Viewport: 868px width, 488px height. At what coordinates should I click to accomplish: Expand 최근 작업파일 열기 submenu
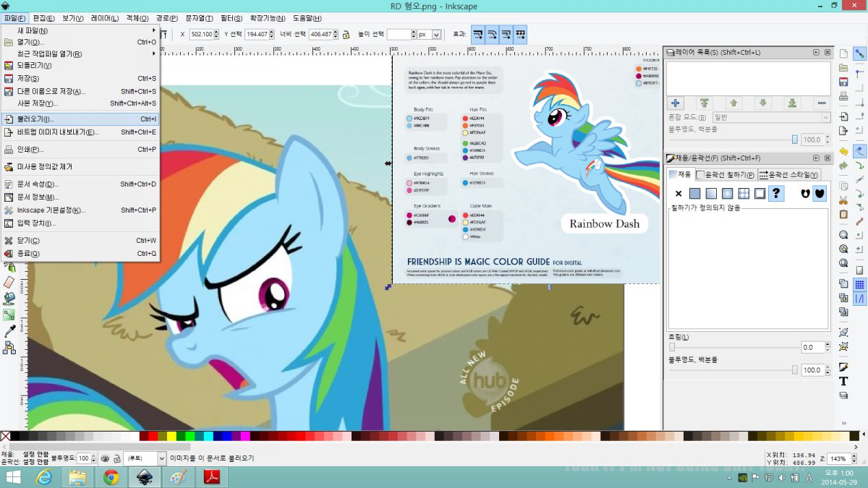tap(154, 53)
